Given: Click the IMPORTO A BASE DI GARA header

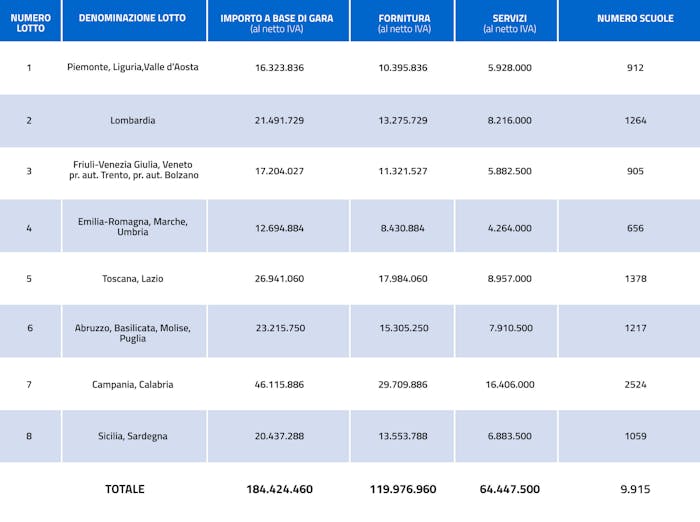Looking at the screenshot, I should pyautogui.click(x=279, y=22).
